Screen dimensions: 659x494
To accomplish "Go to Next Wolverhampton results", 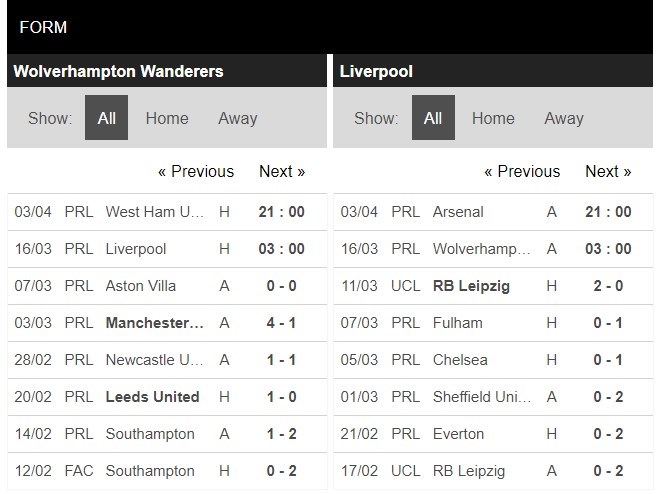I will coord(282,171).
